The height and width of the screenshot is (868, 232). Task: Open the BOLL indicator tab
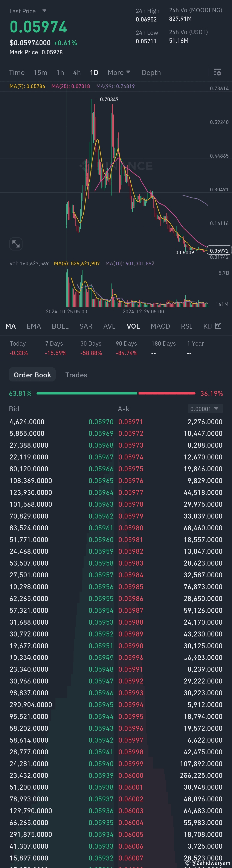click(60, 326)
